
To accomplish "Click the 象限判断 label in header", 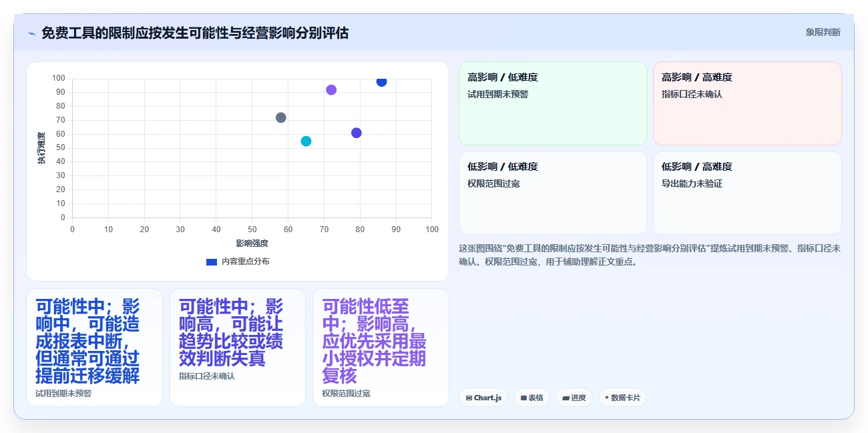I will (823, 32).
